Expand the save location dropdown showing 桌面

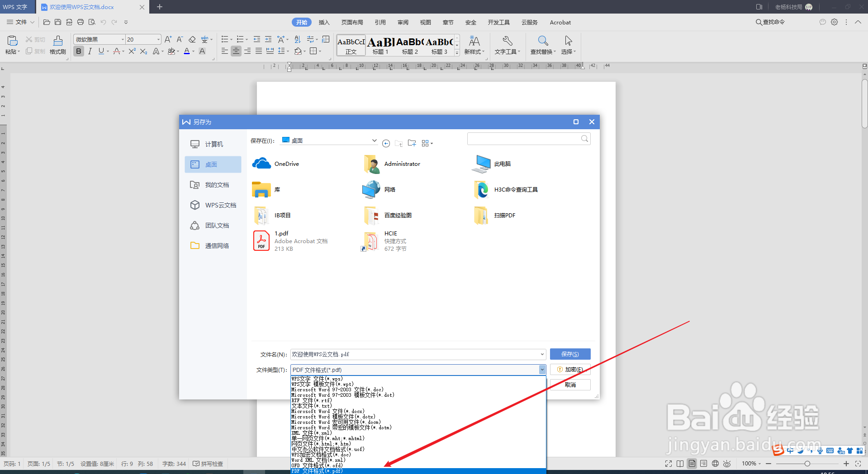pyautogui.click(x=374, y=141)
